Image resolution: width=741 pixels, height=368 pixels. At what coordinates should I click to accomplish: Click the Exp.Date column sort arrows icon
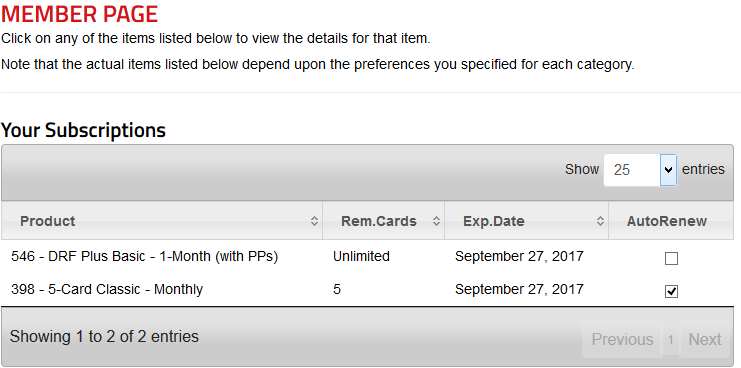pyautogui.click(x=600, y=221)
